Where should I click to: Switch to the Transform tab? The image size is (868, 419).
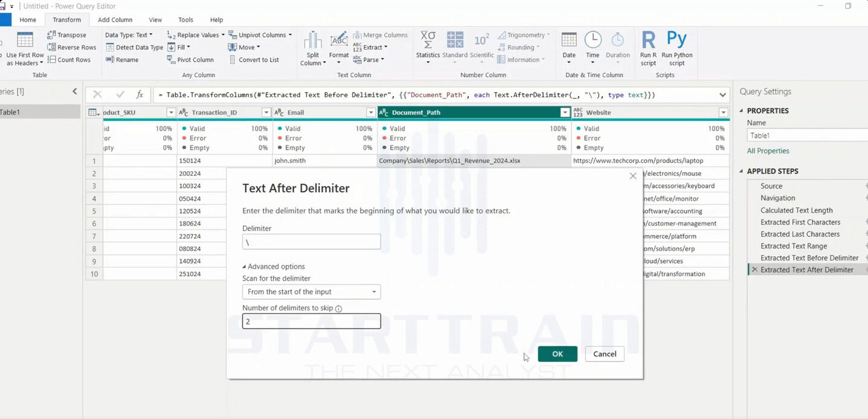66,20
